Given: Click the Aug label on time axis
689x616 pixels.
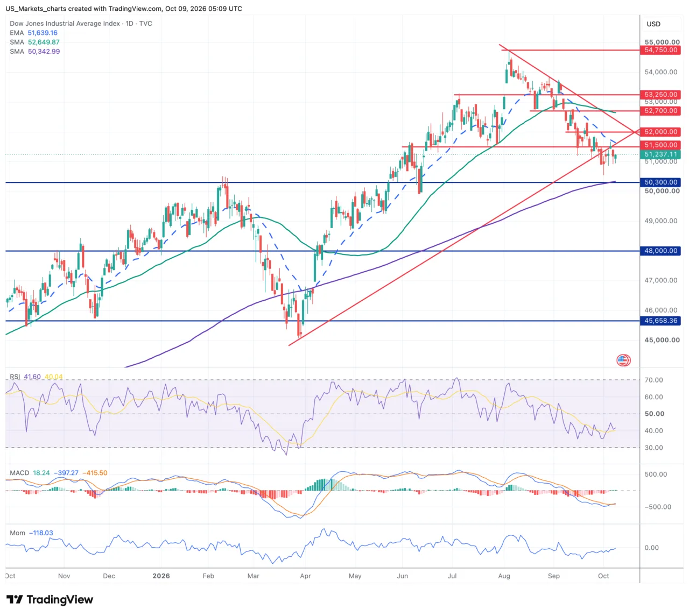Looking at the screenshot, I should point(504,576).
